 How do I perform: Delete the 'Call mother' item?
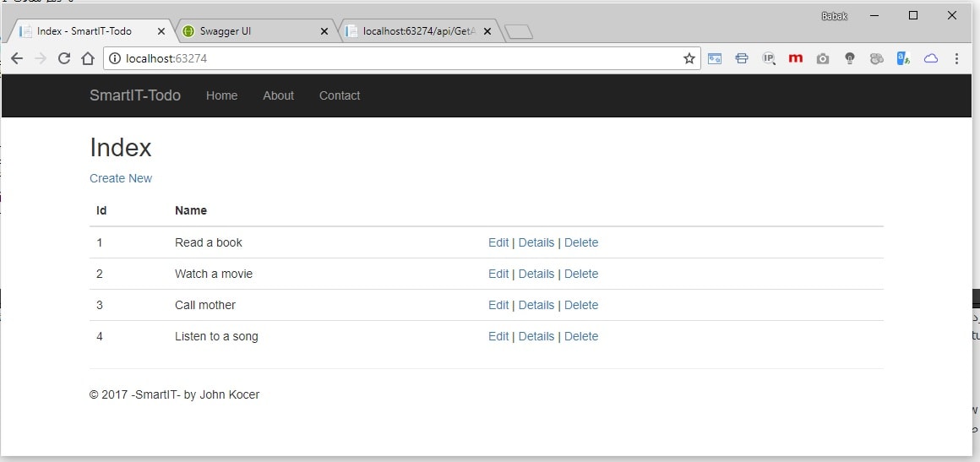pyautogui.click(x=581, y=305)
